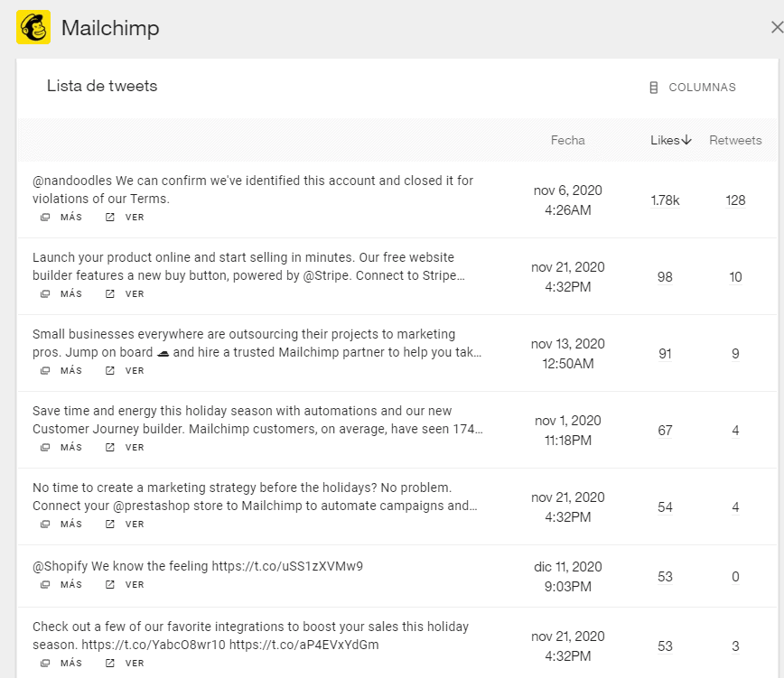
Task: Click the 98 likes value
Action: (x=665, y=277)
